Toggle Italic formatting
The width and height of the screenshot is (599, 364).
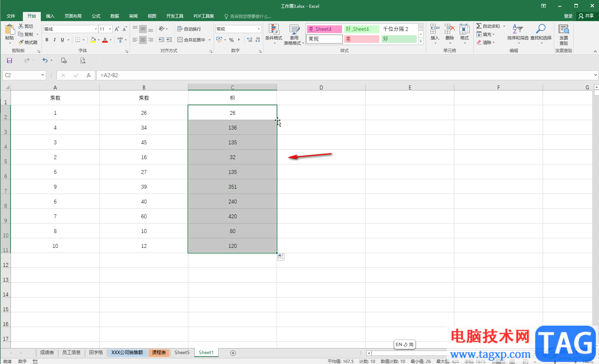55,40
